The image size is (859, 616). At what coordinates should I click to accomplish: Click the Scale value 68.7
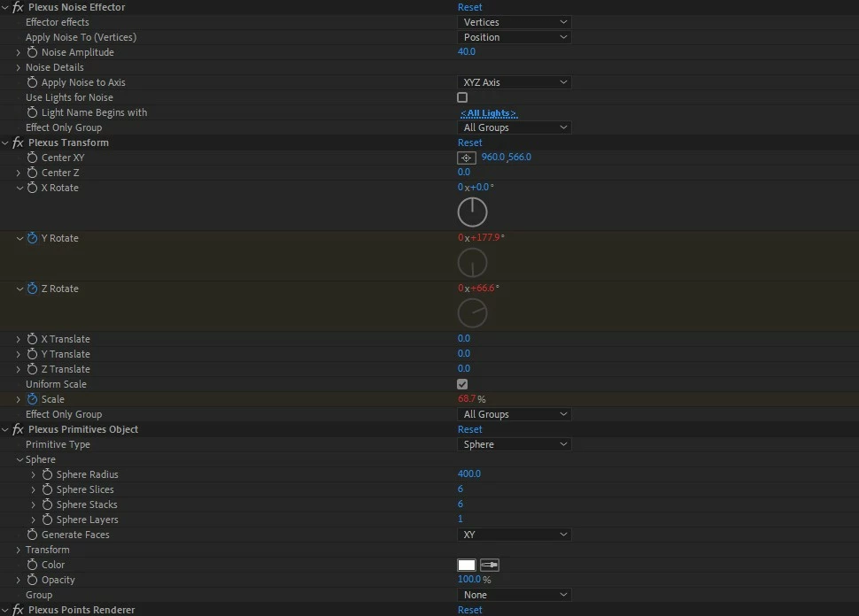(x=467, y=398)
